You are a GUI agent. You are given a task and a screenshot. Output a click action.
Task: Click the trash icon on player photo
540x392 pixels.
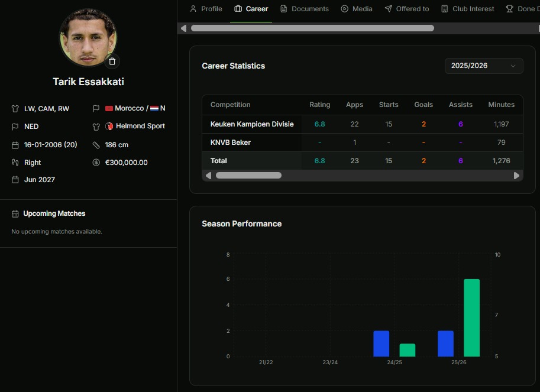[112, 61]
